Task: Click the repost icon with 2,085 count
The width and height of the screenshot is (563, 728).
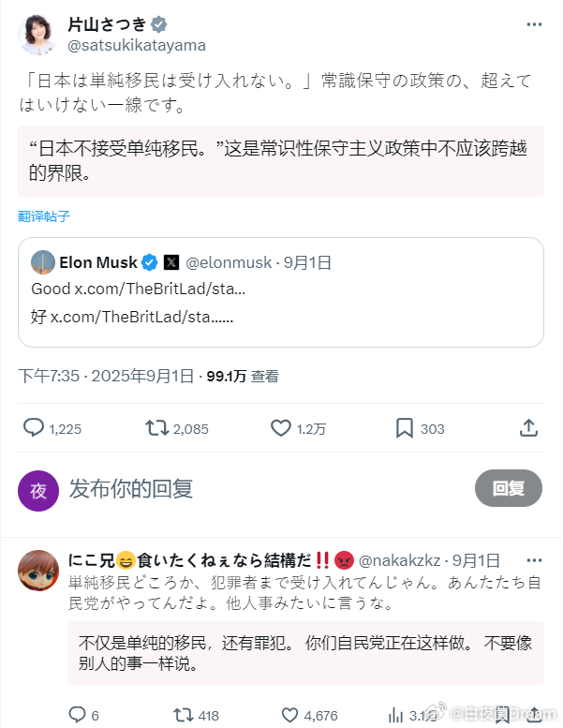Action: point(157,428)
